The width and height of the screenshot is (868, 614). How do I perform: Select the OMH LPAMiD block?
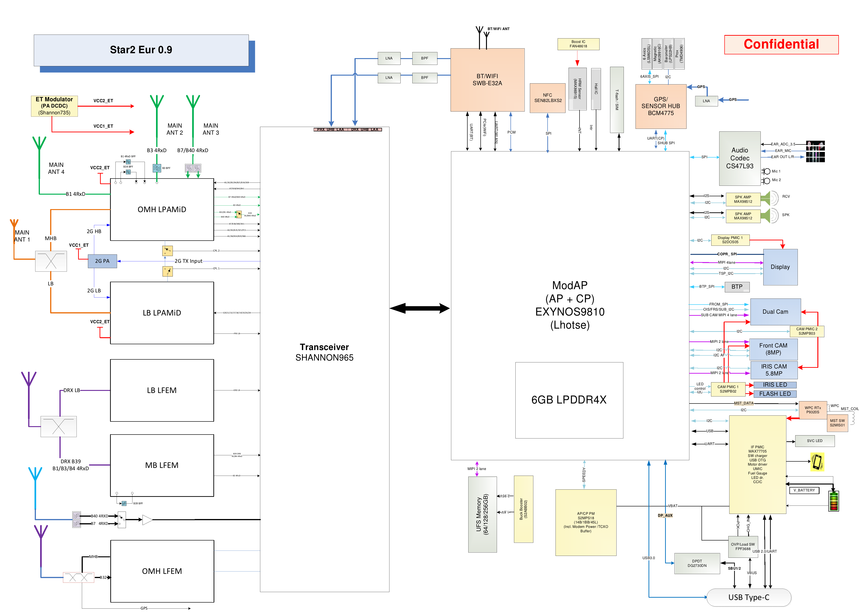click(162, 210)
